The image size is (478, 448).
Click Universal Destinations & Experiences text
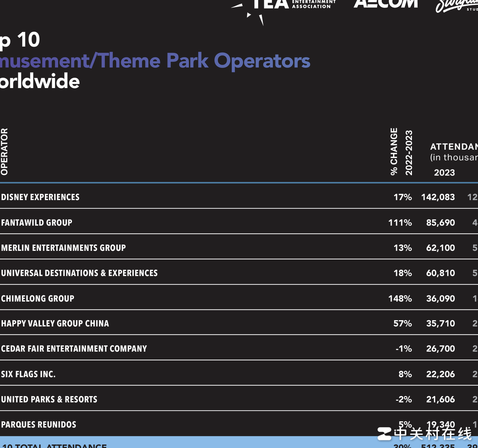(79, 273)
